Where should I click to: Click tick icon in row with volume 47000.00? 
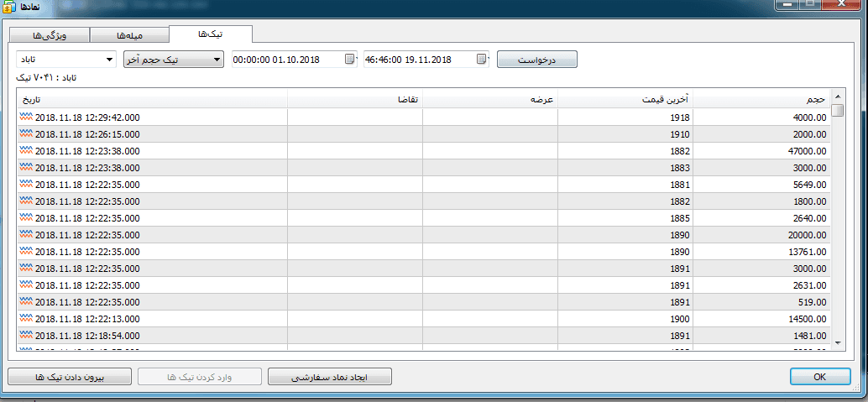(26, 151)
